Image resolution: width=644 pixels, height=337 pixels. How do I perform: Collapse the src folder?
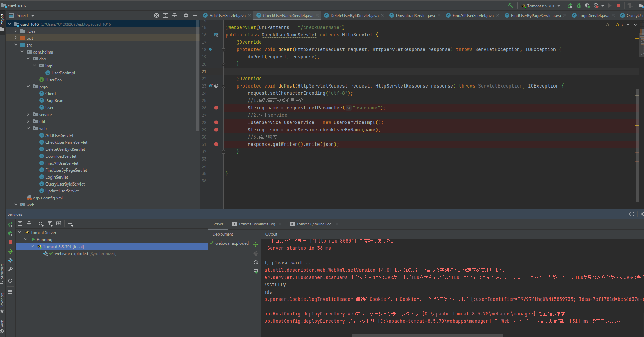click(16, 45)
